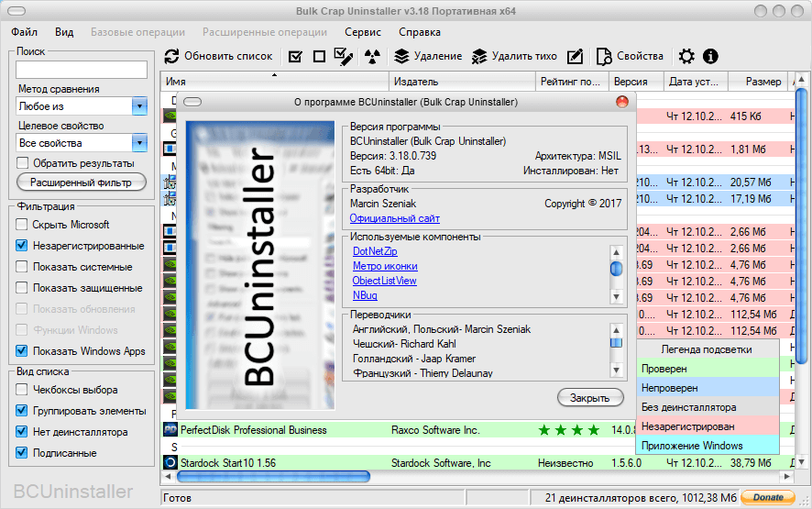Open the Метро иконки link

385,266
